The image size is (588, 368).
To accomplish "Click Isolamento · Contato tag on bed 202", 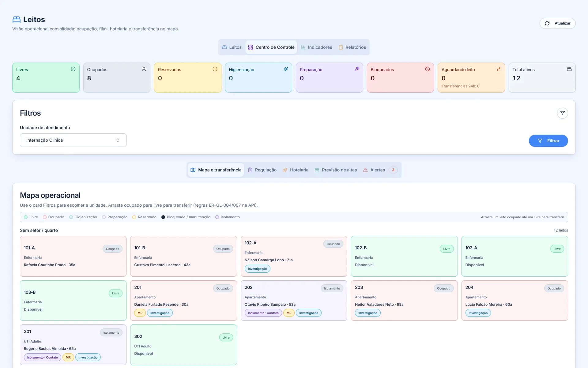I will (x=263, y=313).
